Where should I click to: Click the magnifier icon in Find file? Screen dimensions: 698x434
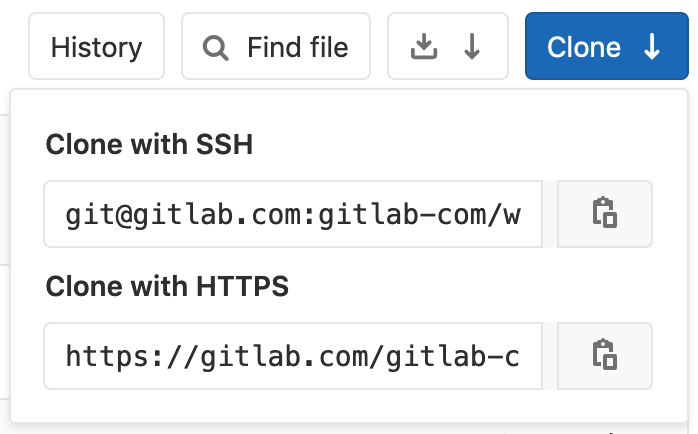(214, 46)
